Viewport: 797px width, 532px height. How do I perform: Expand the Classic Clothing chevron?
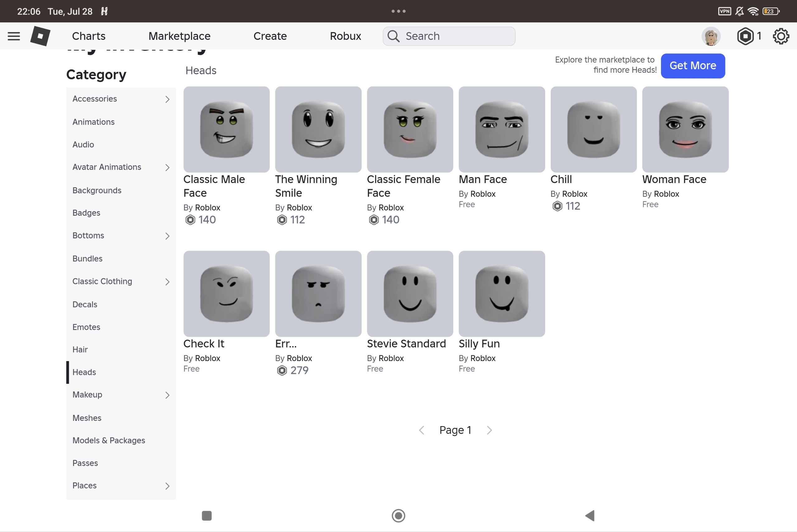coord(167,282)
